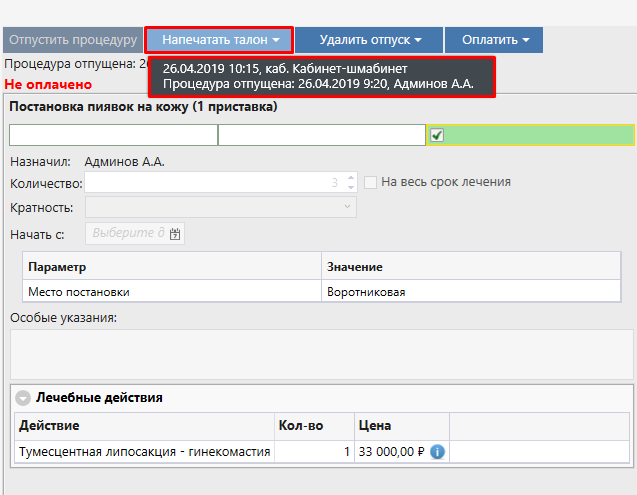The image size is (637, 495).
Task: Click the first empty input field
Action: pyautogui.click(x=113, y=136)
